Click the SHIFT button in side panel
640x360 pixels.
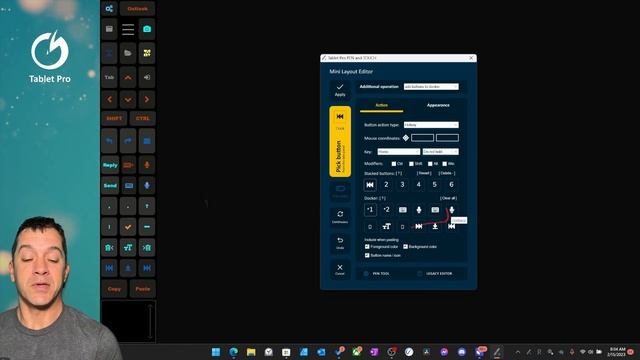click(114, 118)
